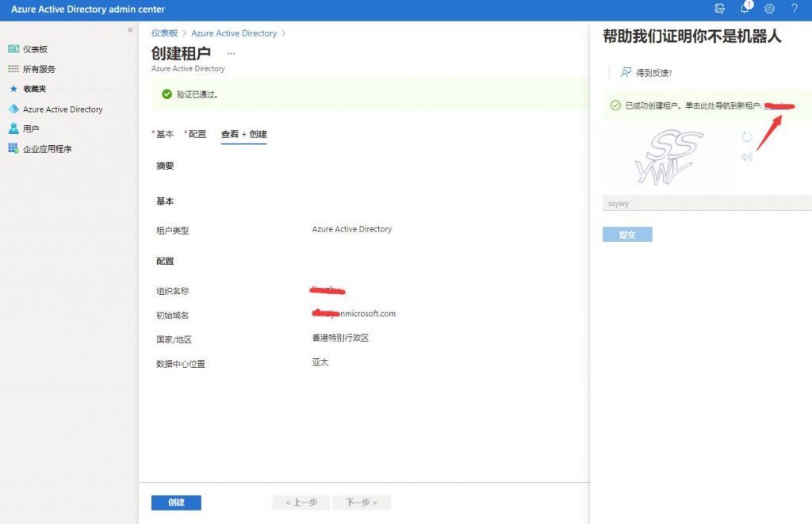Click the captcha text input field

707,203
